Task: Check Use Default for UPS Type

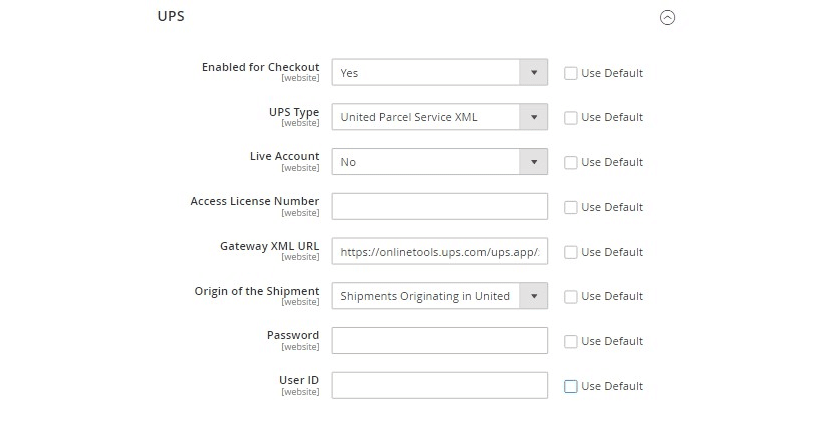Action: (x=571, y=117)
